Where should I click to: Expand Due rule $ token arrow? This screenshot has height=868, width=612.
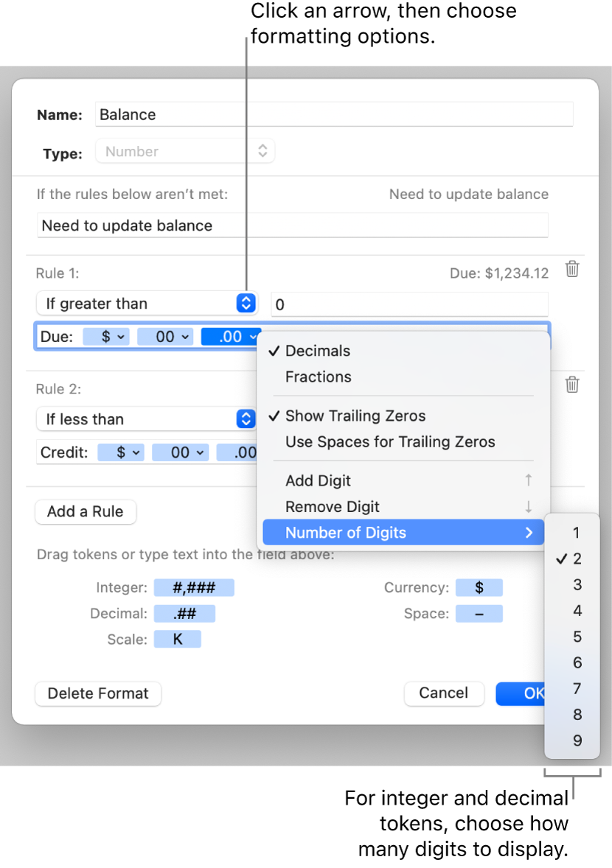121,337
